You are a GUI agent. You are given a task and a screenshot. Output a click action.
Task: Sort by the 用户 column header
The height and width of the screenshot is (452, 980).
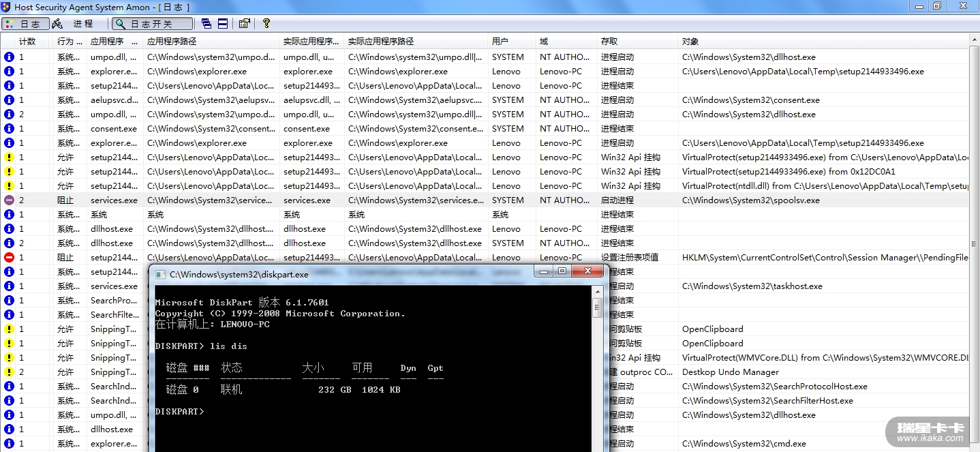click(512, 42)
